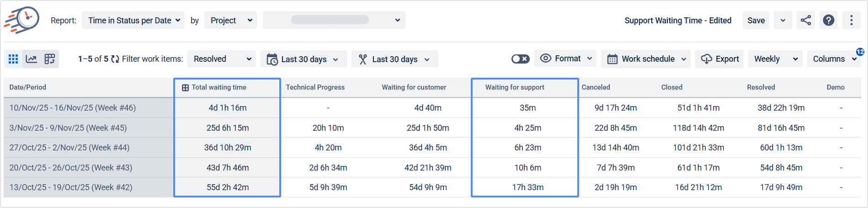Image resolution: width=868 pixels, height=208 pixels.
Task: Select the Week #43 row label
Action: coord(71,168)
